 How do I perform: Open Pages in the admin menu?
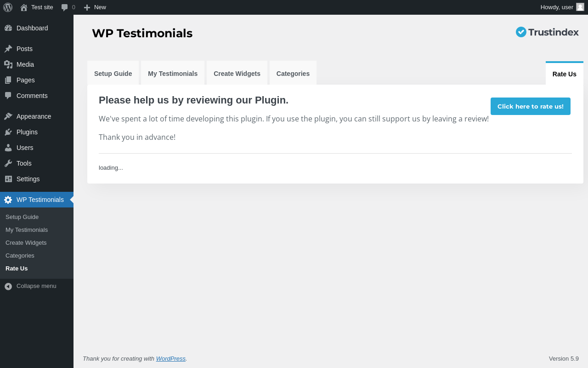pos(37,80)
